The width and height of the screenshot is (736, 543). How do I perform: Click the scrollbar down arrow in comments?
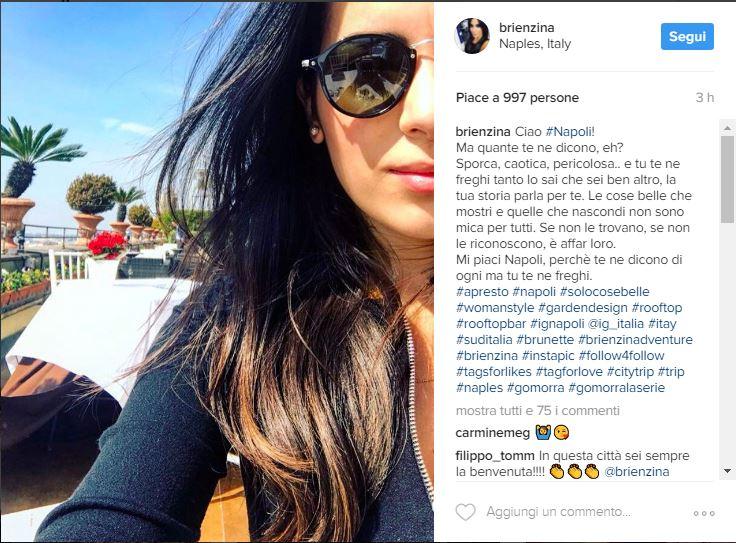[x=727, y=471]
